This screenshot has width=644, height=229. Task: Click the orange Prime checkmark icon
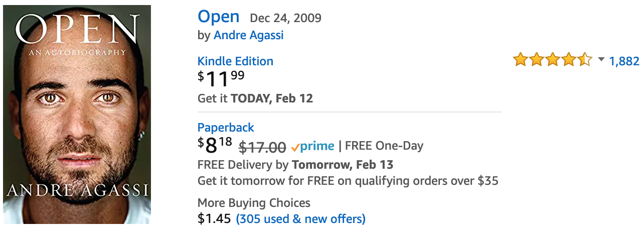pos(295,147)
